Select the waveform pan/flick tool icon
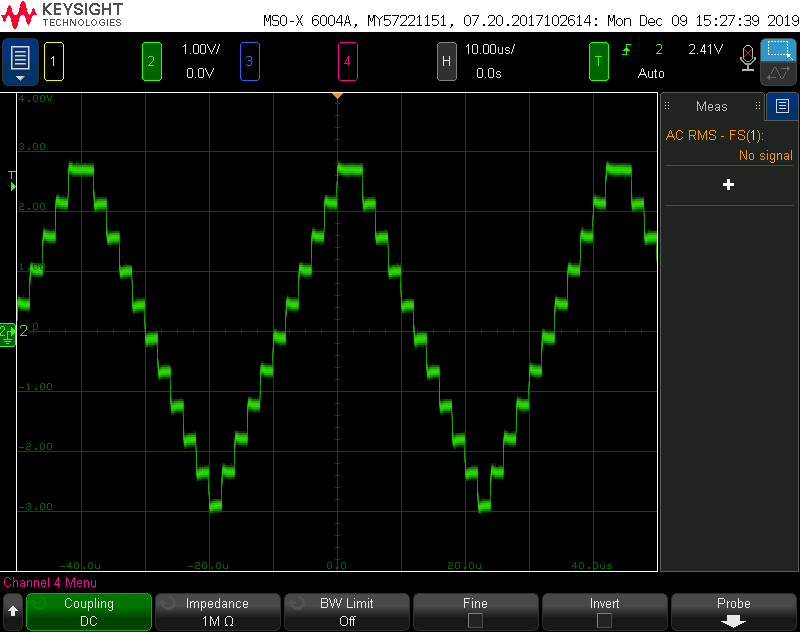 [x=779, y=73]
